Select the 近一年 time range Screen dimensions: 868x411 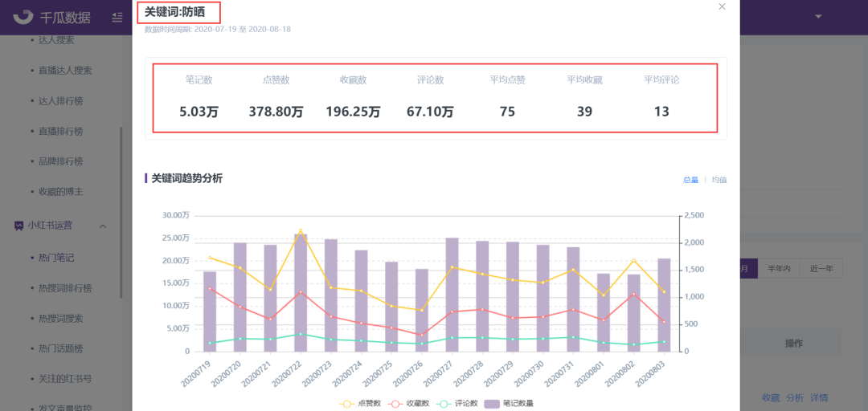point(821,268)
